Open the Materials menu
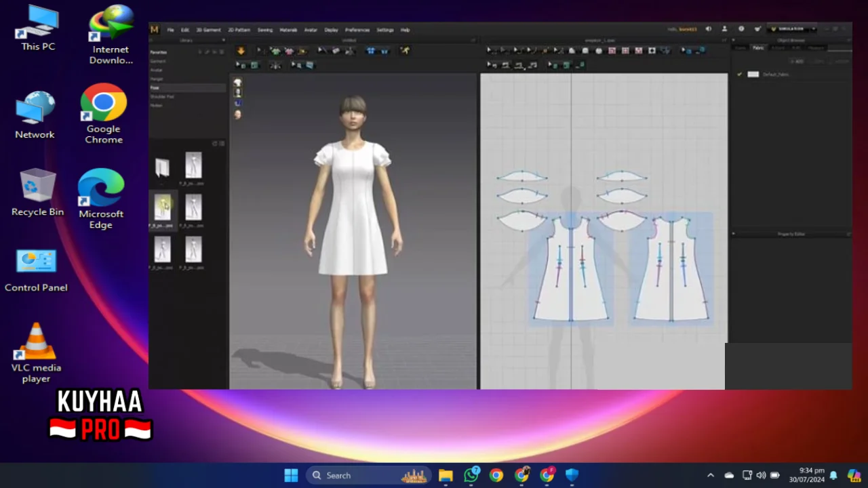This screenshot has height=488, width=868. coord(289,30)
